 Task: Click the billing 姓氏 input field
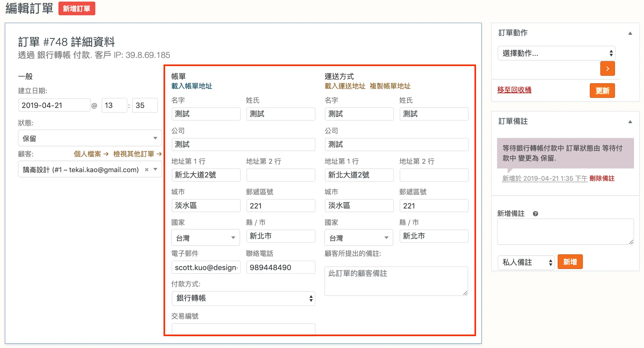(281, 114)
